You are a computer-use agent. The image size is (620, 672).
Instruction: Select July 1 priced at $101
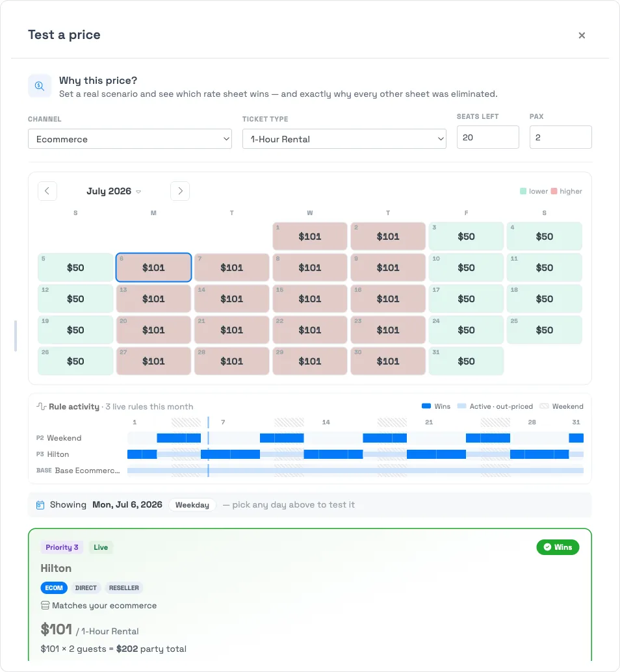pos(310,236)
